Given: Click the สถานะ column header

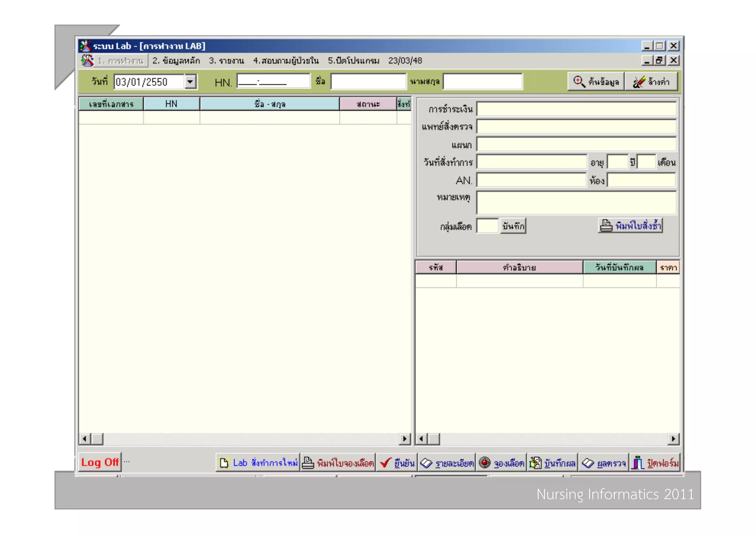Looking at the screenshot, I should tap(368, 104).
